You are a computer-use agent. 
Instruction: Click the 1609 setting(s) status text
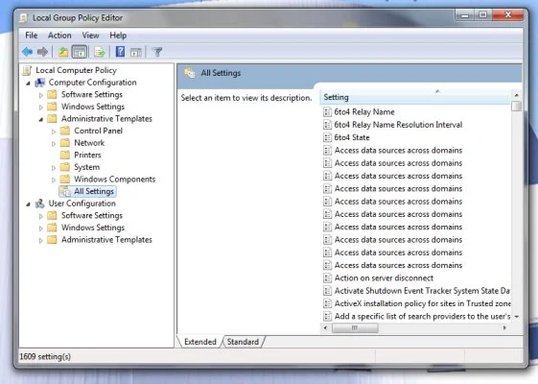pyautogui.click(x=45, y=357)
